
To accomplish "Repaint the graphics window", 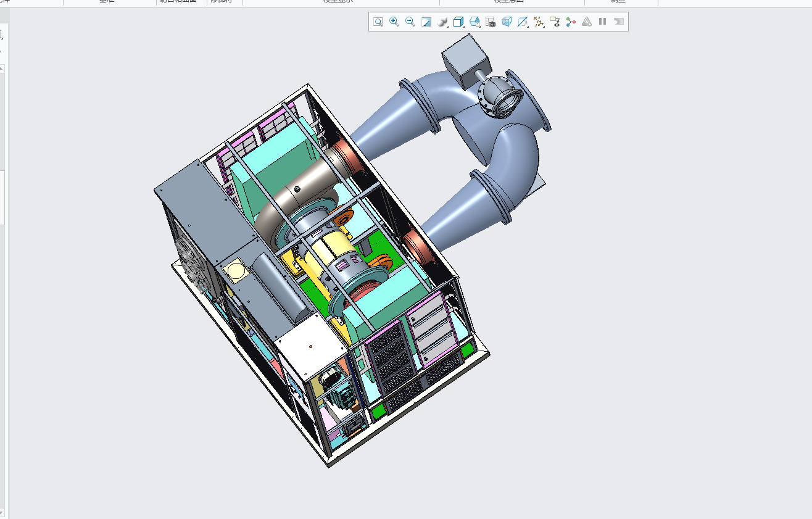I will (x=426, y=22).
